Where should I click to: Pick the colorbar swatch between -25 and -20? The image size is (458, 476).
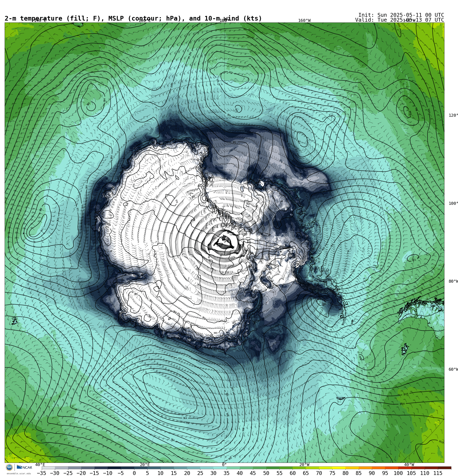coord(75,468)
